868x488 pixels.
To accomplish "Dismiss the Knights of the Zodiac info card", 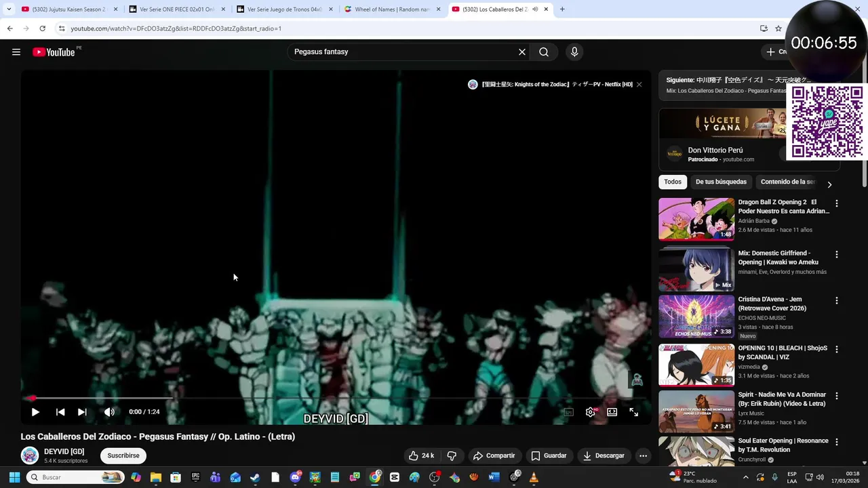I will (x=639, y=85).
